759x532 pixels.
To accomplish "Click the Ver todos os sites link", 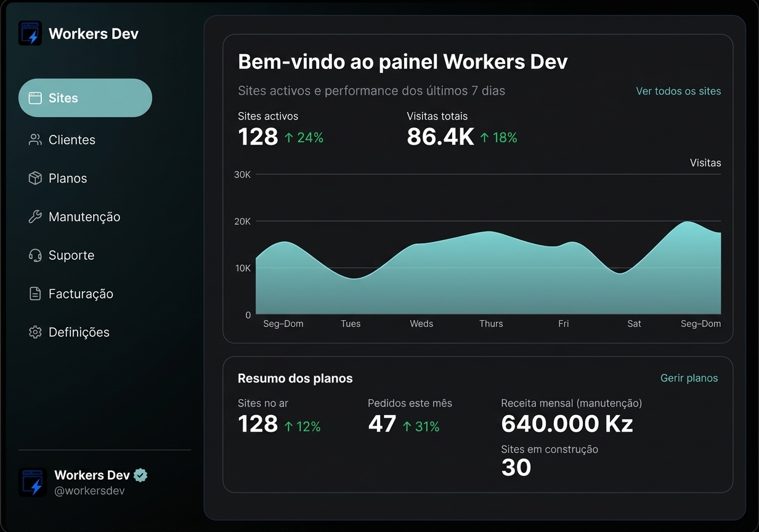I will 678,91.
